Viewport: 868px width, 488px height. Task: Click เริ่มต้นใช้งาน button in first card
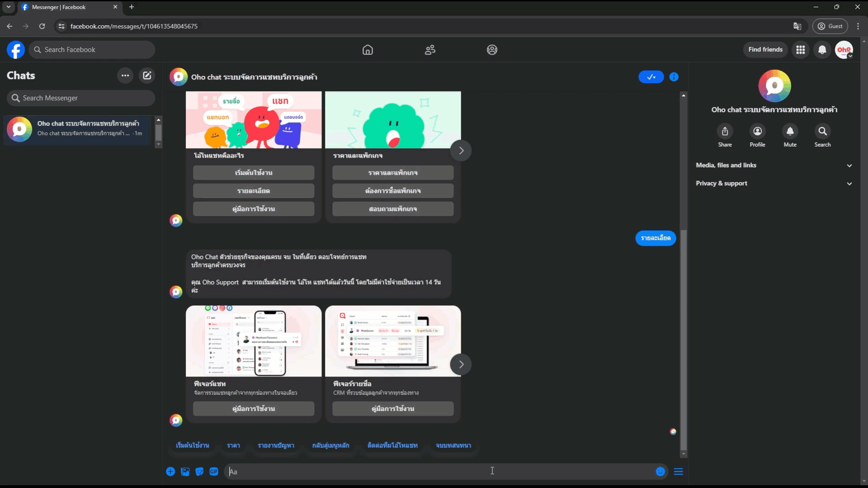coord(254,173)
